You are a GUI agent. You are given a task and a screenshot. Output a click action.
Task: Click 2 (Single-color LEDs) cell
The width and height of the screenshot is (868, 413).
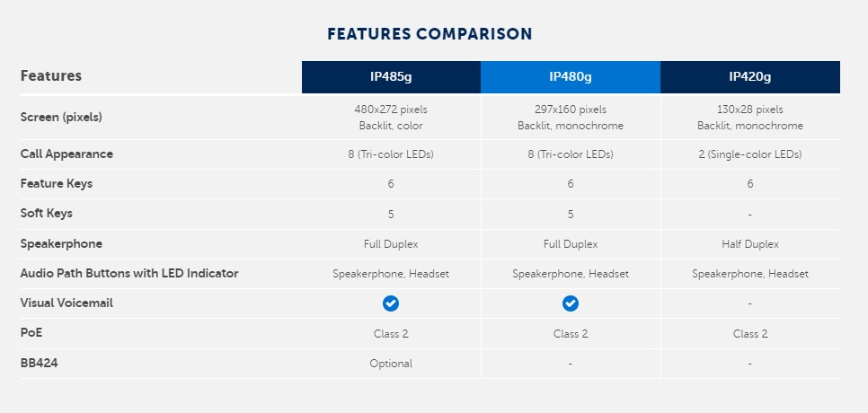point(750,154)
